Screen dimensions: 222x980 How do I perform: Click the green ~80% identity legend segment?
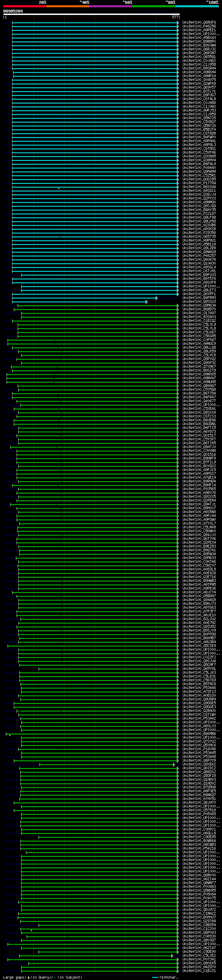pos(154,6)
